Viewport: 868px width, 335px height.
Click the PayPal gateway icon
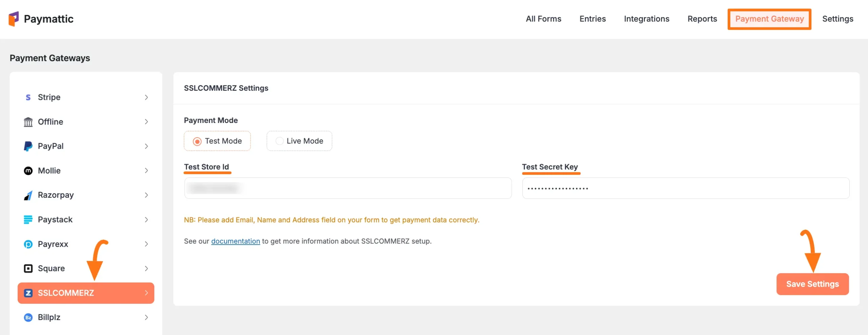(x=28, y=146)
